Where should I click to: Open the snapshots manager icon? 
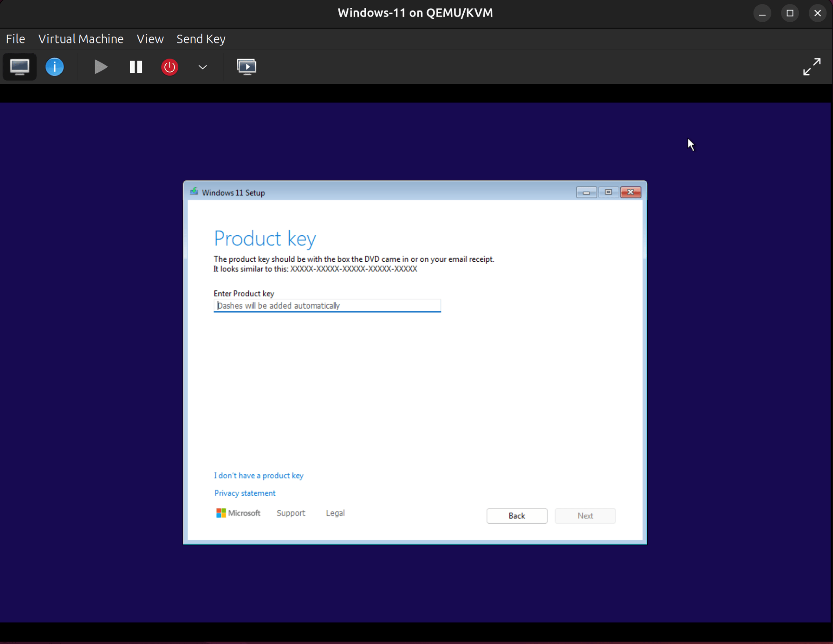247,66
